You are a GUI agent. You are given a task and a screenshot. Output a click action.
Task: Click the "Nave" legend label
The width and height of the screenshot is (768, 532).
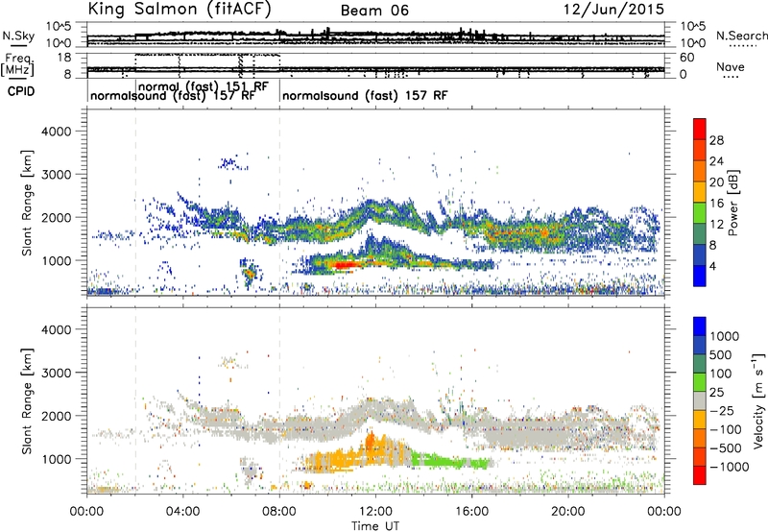(x=731, y=66)
